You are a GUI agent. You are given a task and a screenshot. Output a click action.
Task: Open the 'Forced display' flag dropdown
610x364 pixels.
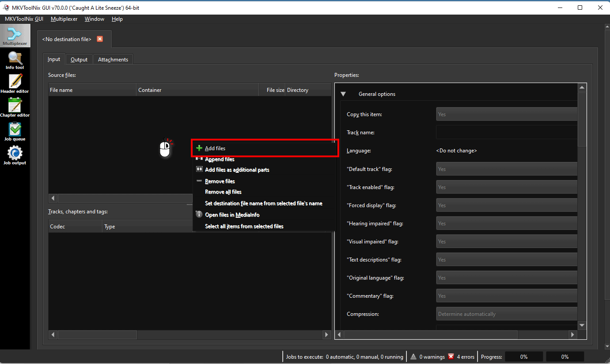coord(507,205)
